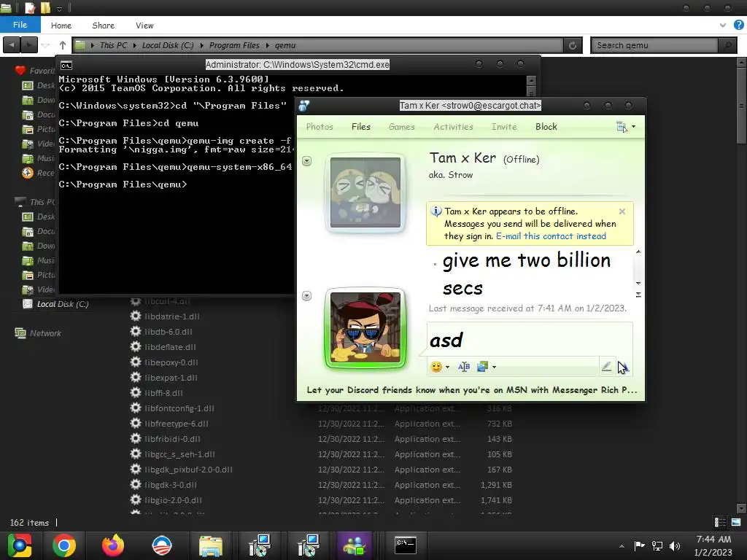Click Explorer forward navigation arrow
This screenshot has height=560, width=747.
(29, 45)
